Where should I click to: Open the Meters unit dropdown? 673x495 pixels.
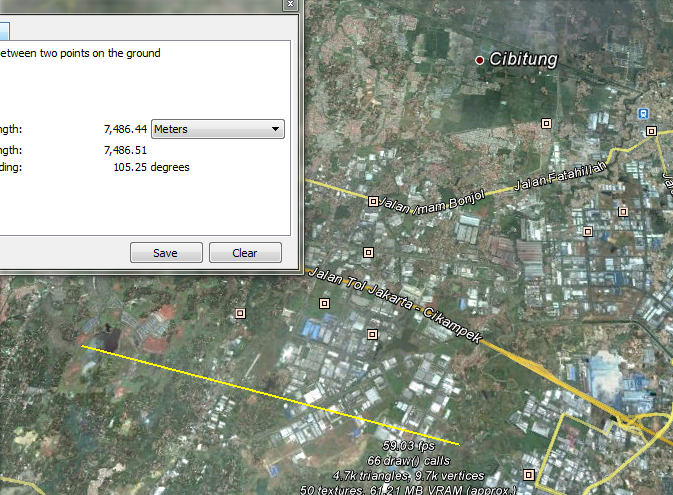pos(217,129)
